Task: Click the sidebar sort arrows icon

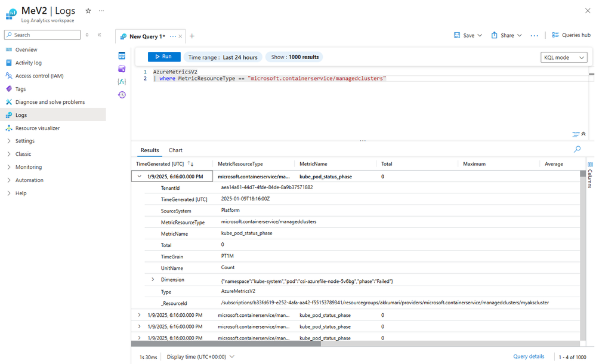Action: point(87,35)
